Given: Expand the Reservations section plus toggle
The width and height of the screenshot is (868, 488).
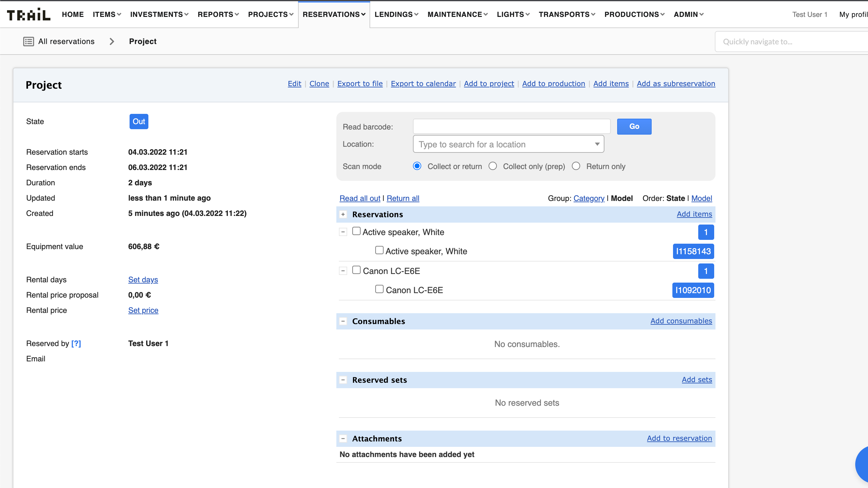Looking at the screenshot, I should tap(343, 214).
